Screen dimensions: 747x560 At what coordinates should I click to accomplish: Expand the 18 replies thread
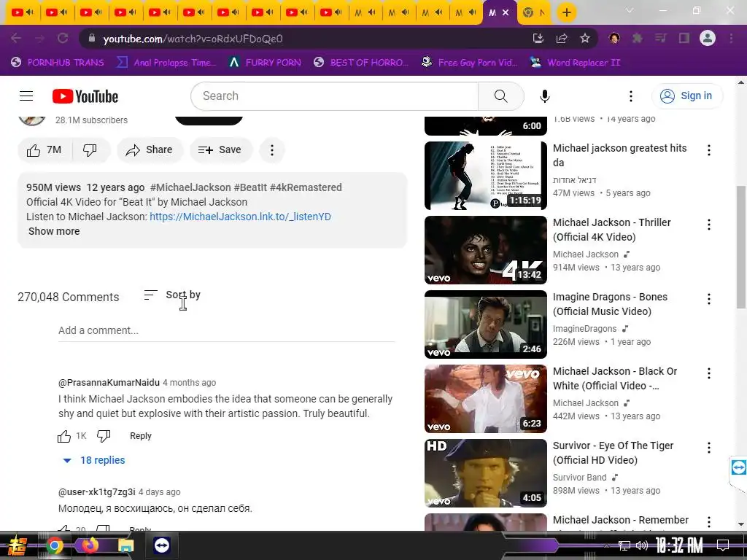pos(94,461)
